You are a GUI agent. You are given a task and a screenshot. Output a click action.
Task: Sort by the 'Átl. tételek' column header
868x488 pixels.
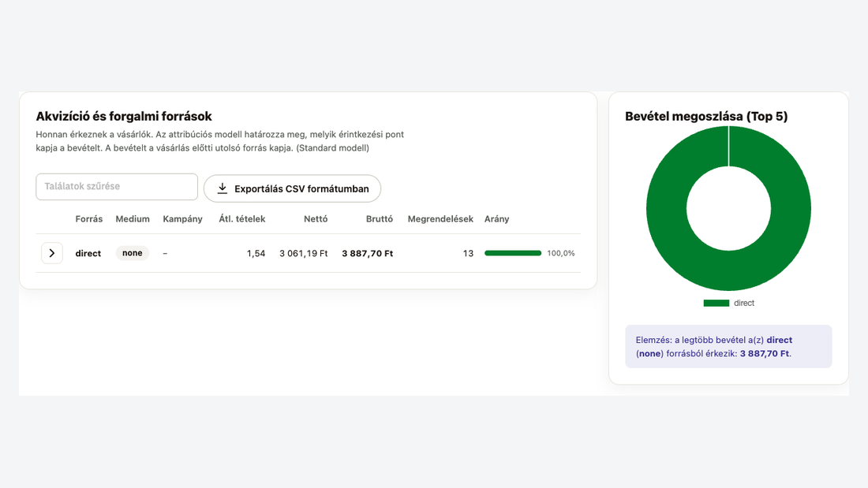pos(242,219)
